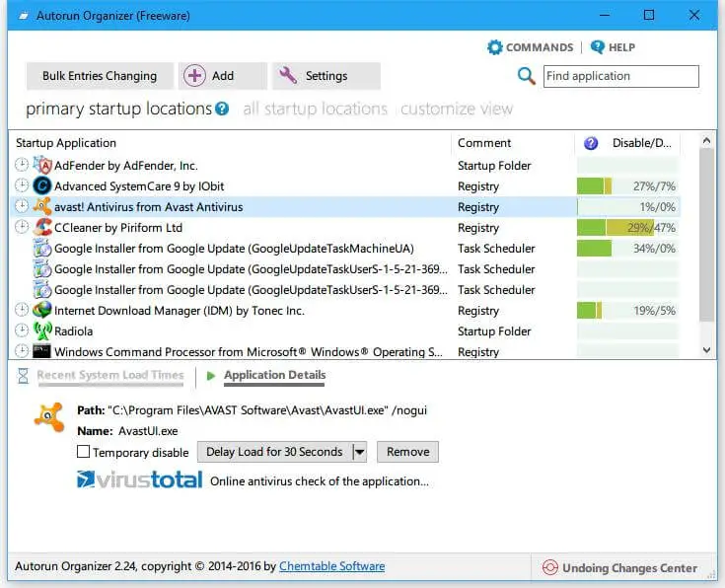Image resolution: width=725 pixels, height=588 pixels.
Task: Click the list scrollbar up arrow
Action: [x=706, y=140]
